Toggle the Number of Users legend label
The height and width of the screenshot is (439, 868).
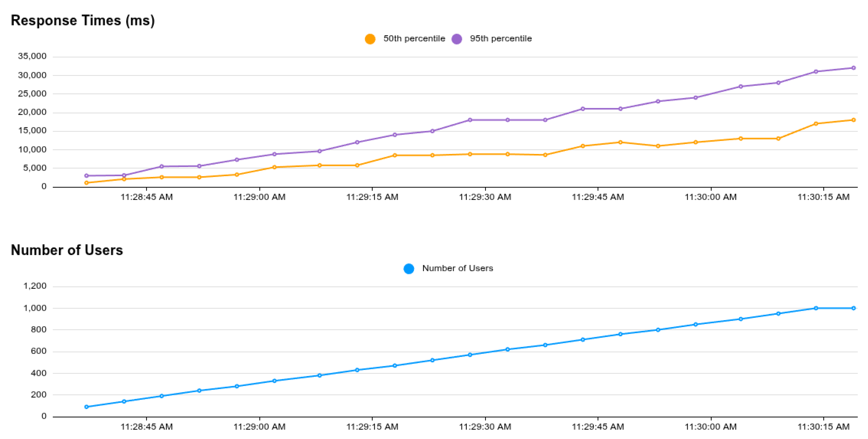tap(457, 268)
